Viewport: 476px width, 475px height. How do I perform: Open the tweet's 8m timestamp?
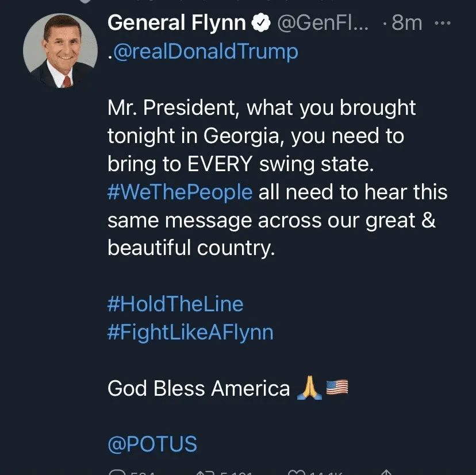pos(407,23)
